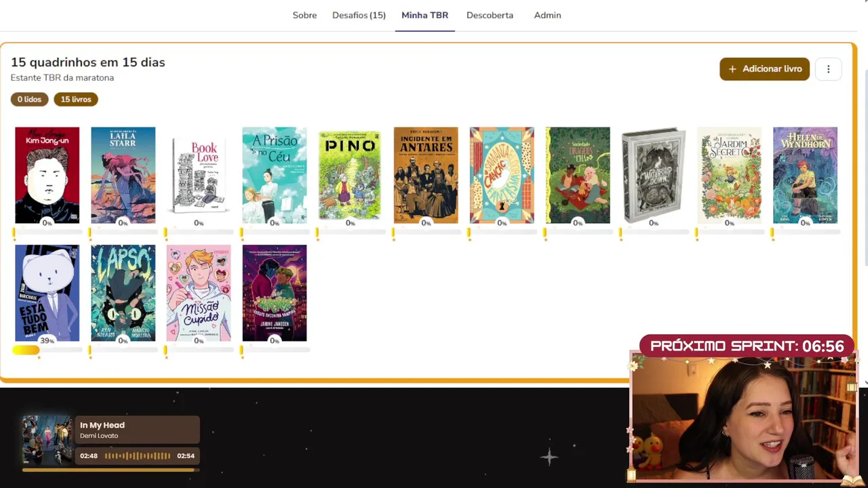
Task: Click the progress bar under Helen de Wyndhorn
Action: [x=805, y=232]
